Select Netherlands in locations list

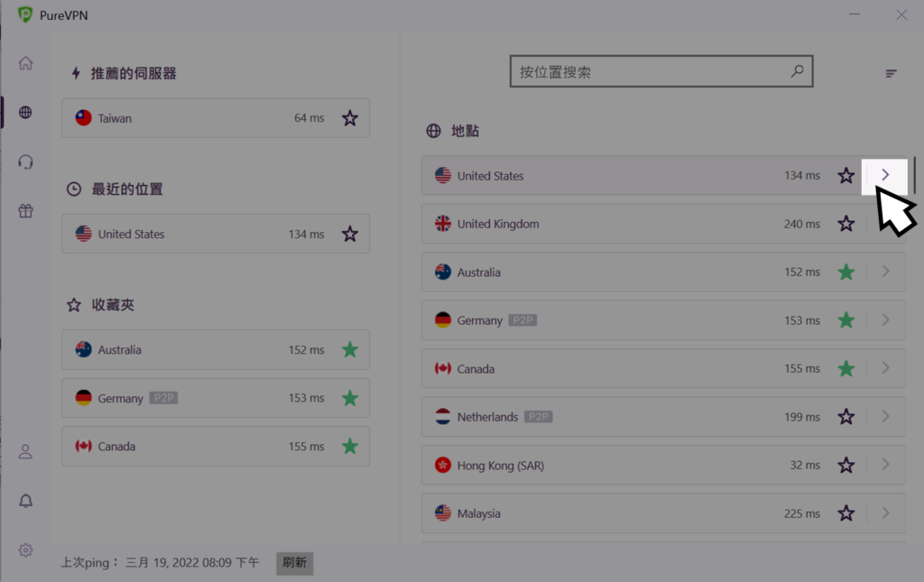tap(663, 417)
